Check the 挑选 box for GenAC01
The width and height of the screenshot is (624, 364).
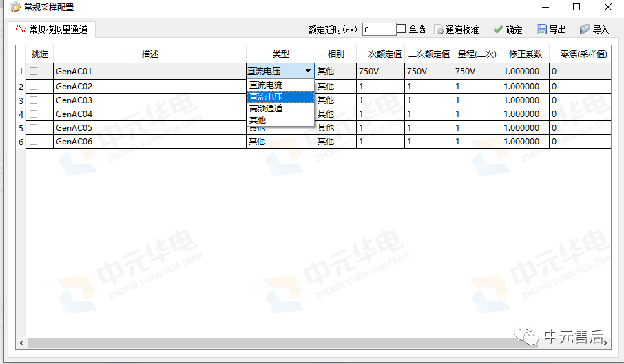click(34, 71)
